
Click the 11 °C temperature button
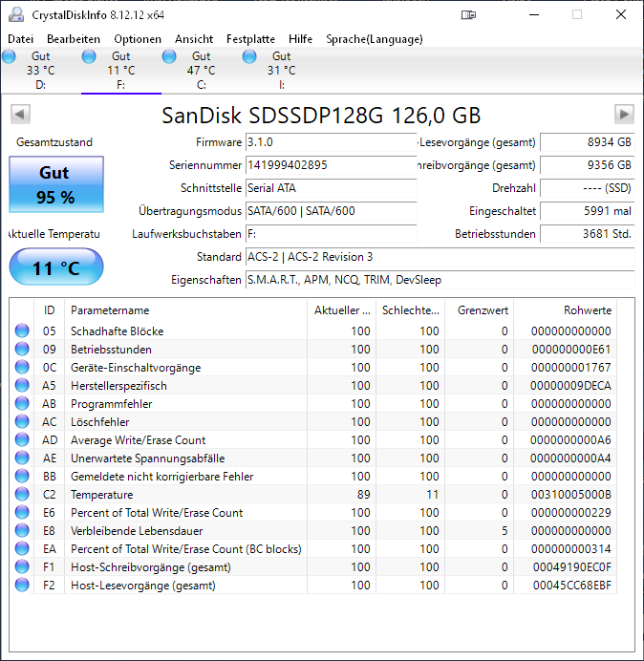56,267
